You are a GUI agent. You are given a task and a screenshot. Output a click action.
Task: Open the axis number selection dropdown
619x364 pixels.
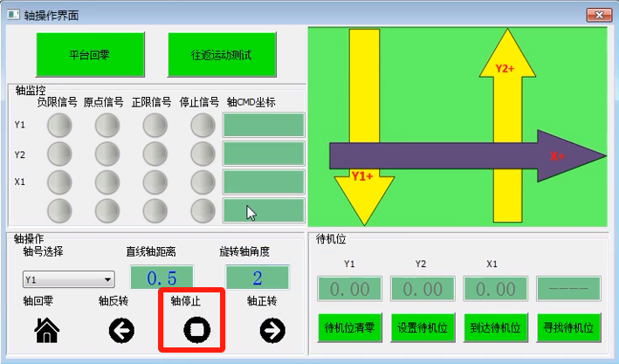tap(69, 280)
